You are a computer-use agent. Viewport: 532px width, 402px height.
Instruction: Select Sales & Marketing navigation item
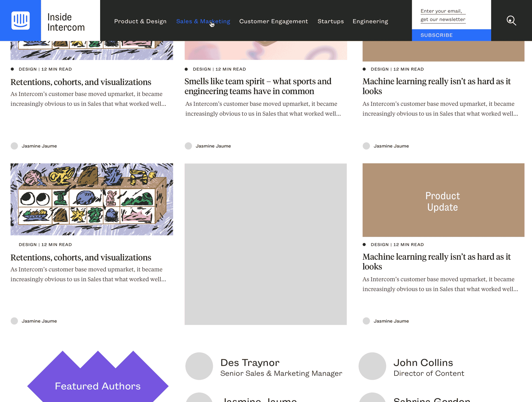pyautogui.click(x=203, y=21)
